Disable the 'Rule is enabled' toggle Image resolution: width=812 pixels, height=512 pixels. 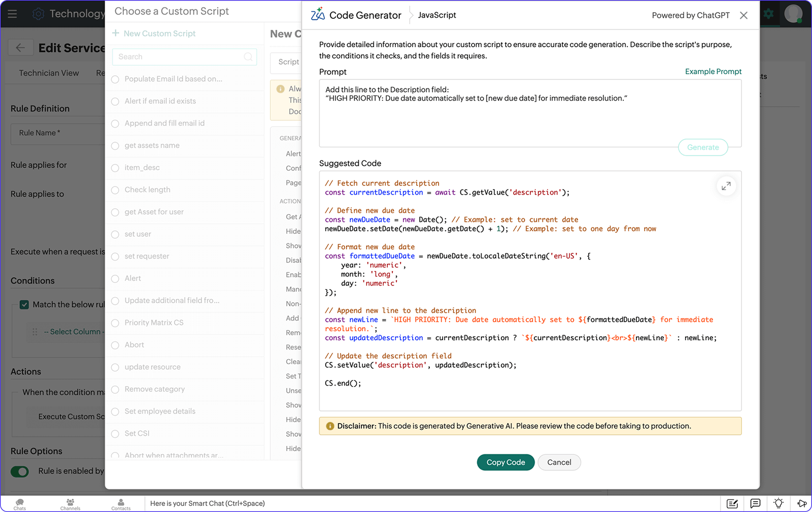(19, 471)
